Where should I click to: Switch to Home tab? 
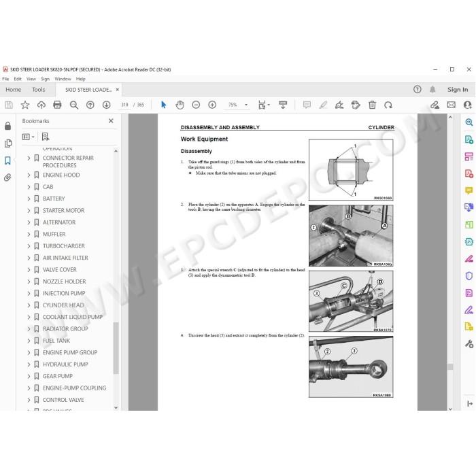pos(14,90)
